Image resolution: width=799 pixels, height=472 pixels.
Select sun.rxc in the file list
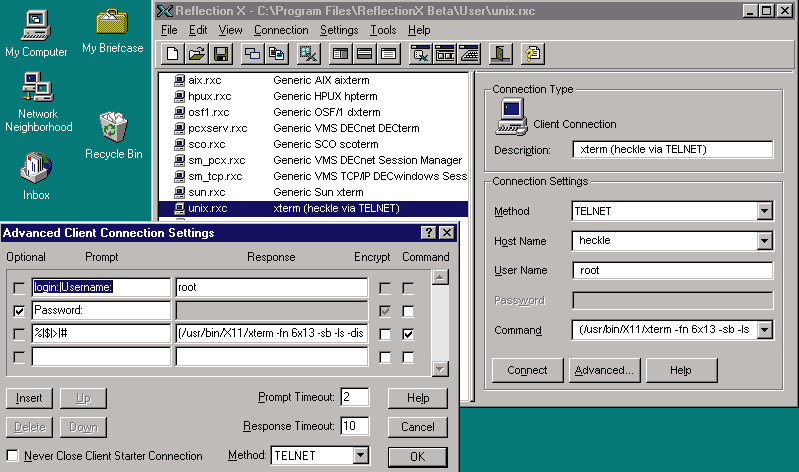coord(207,191)
